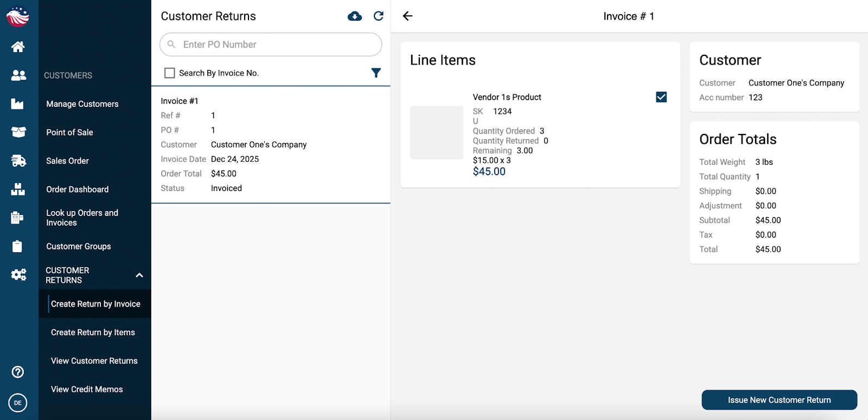
Task: Open the customers people icon
Action: [x=18, y=75]
